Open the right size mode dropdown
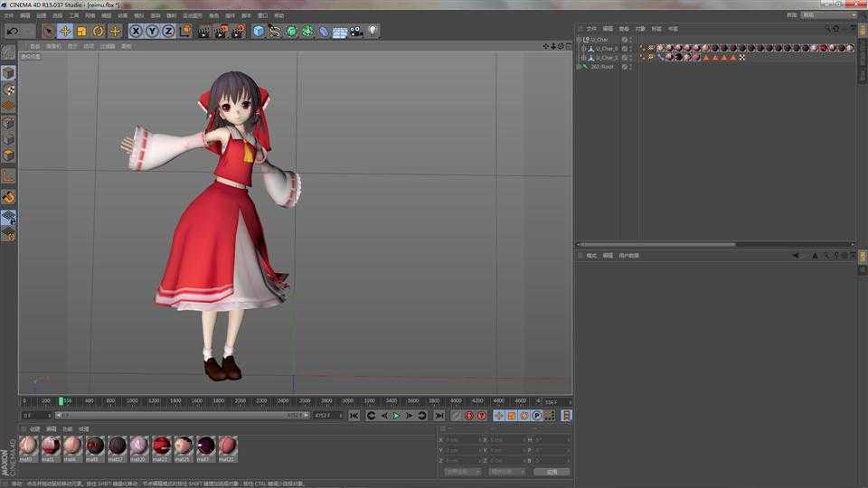868x488 pixels. pyautogui.click(x=506, y=472)
